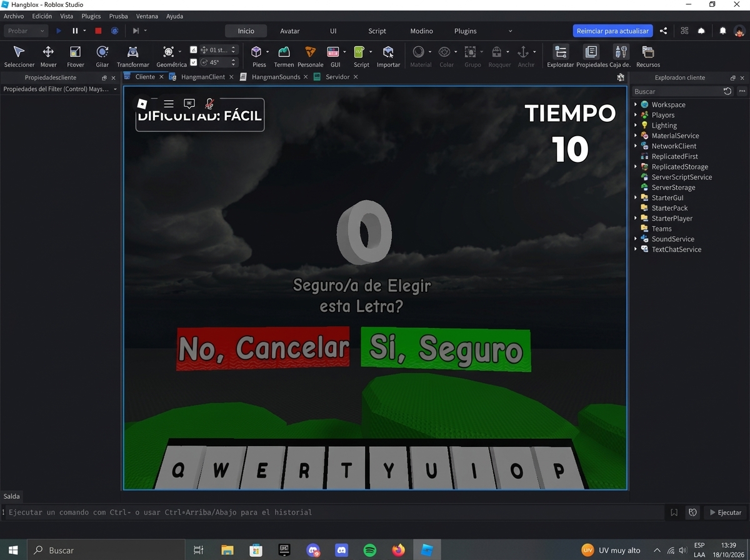Image resolution: width=750 pixels, height=560 pixels.
Task: Select Teams in the Explorer tree
Action: point(661,229)
